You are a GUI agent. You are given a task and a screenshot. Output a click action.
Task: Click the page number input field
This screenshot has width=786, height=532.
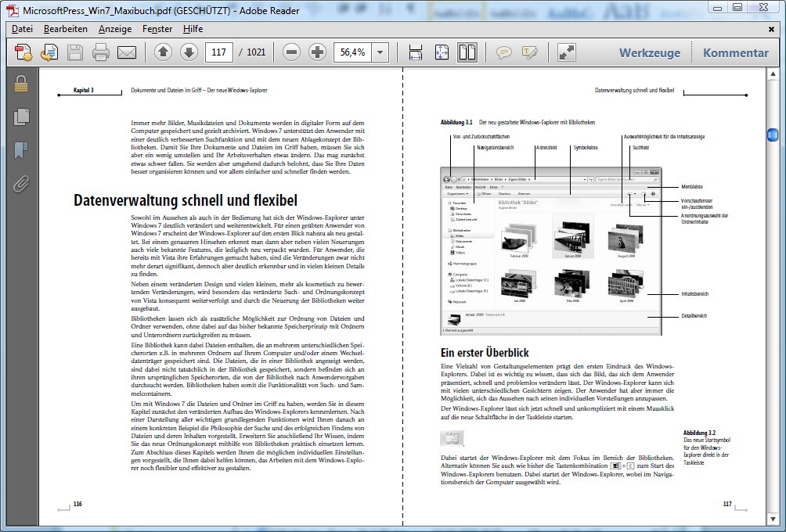(x=219, y=53)
